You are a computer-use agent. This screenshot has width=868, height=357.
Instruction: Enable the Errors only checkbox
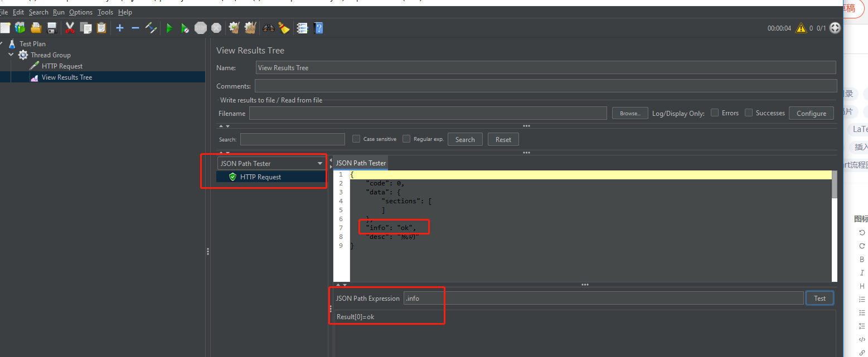(x=715, y=113)
